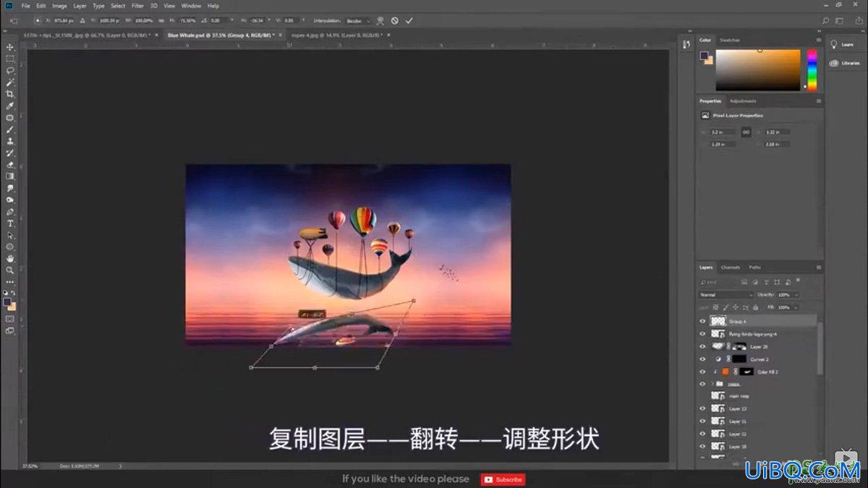Viewport: 868px width, 488px height.
Task: Click the filter by type layer icon
Action: [765, 282]
